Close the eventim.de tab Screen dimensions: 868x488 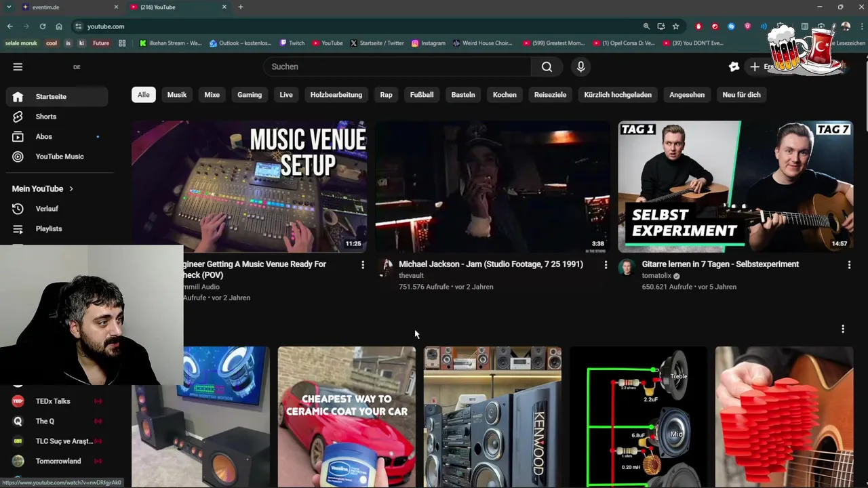116,7
